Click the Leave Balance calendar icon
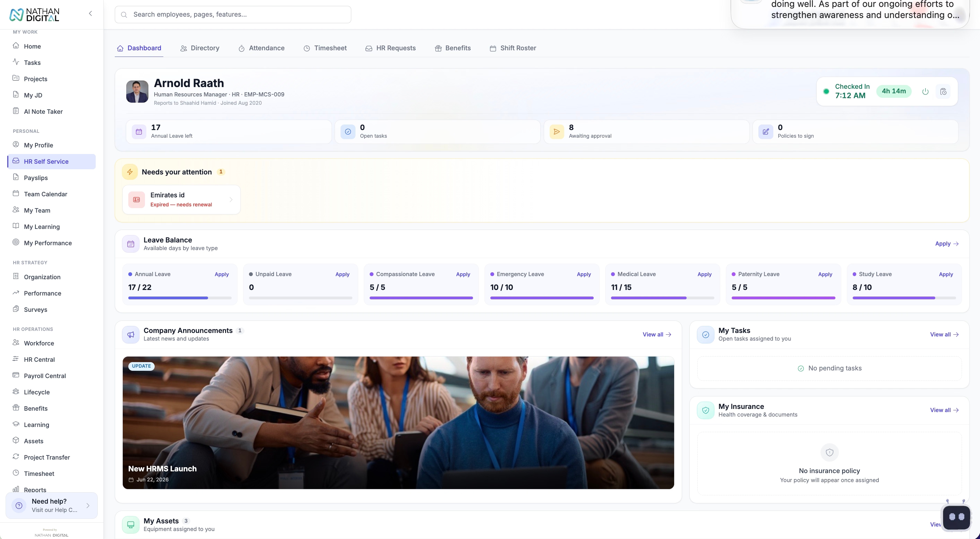This screenshot has width=980, height=539. coord(130,244)
